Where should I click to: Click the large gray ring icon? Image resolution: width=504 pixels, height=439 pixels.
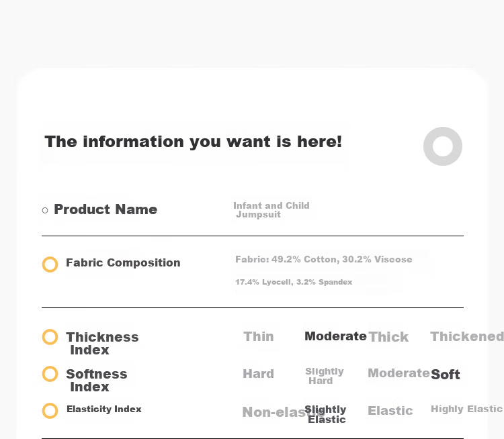tap(443, 146)
